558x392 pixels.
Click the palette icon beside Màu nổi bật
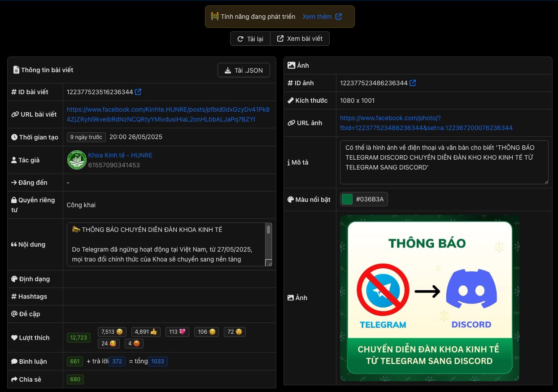pyautogui.click(x=291, y=200)
